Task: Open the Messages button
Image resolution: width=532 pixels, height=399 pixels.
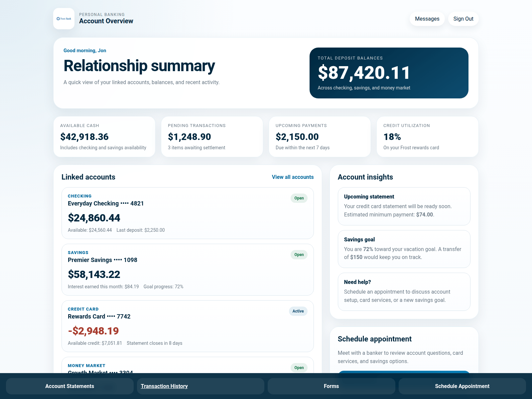Action: point(427,19)
